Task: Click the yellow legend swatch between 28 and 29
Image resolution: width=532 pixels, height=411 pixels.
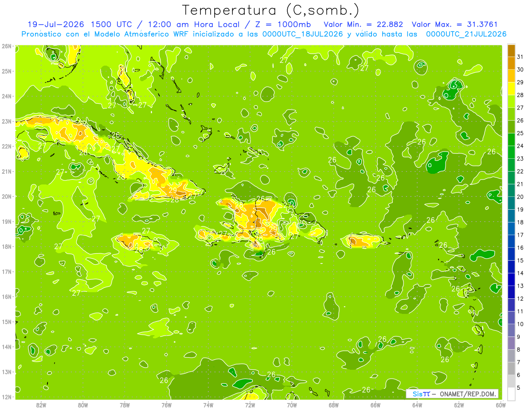Action: pos(511,89)
